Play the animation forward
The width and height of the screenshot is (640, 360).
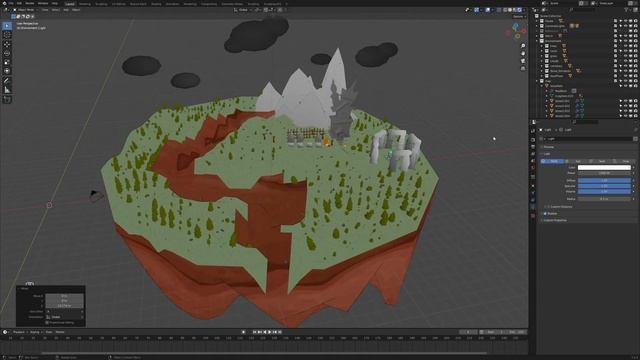pyautogui.click(x=269, y=332)
